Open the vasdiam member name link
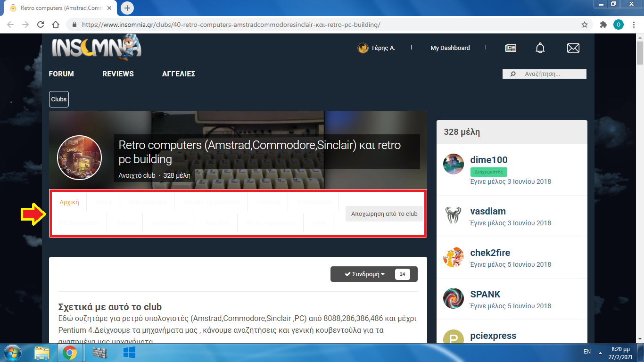The height and width of the screenshot is (362, 644). (x=488, y=211)
